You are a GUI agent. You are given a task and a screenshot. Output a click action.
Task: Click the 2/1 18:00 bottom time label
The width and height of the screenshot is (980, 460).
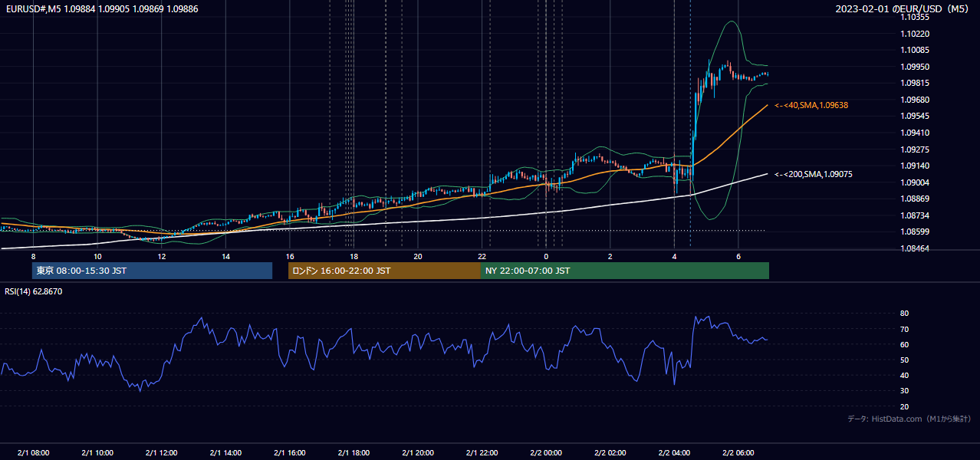point(354,453)
